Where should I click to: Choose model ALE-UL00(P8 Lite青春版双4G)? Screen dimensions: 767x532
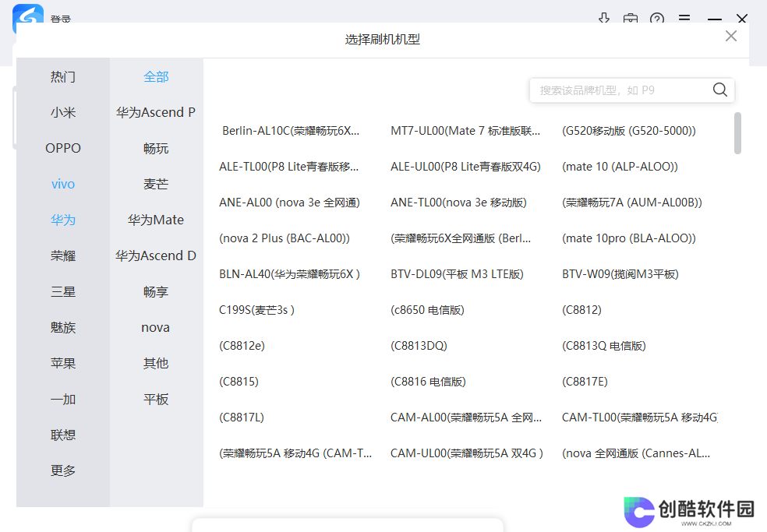[465, 167]
